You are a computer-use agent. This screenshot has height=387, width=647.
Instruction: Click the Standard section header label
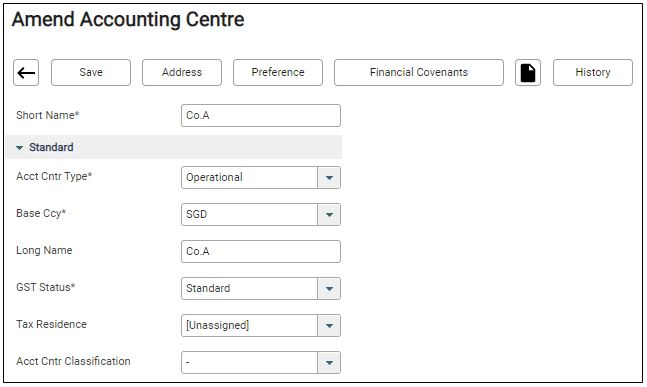pyautogui.click(x=51, y=147)
